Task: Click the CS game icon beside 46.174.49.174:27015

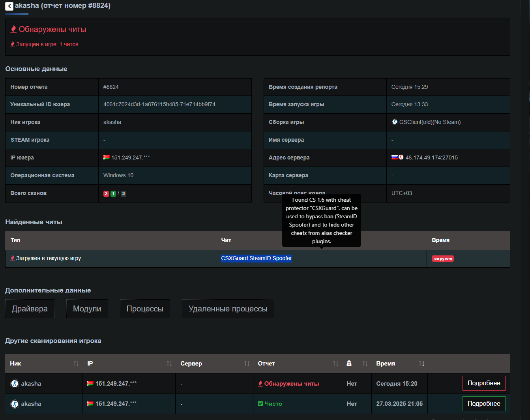Action: 401,157
